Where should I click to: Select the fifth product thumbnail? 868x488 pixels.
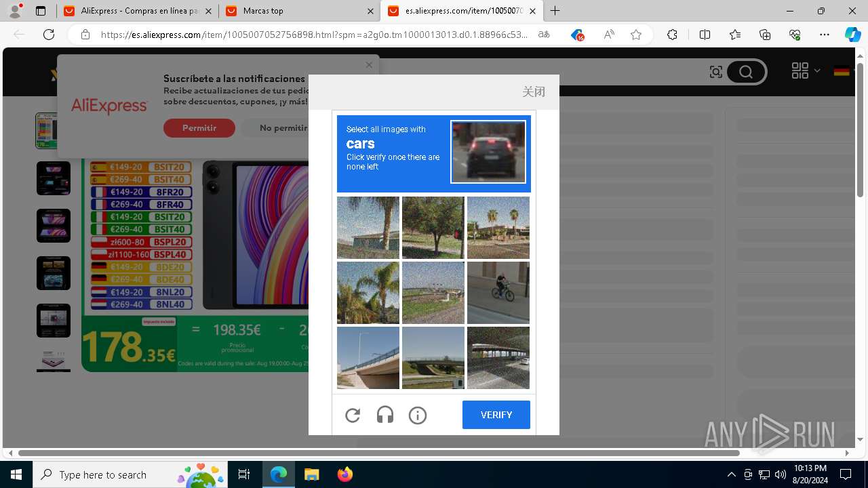[54, 321]
